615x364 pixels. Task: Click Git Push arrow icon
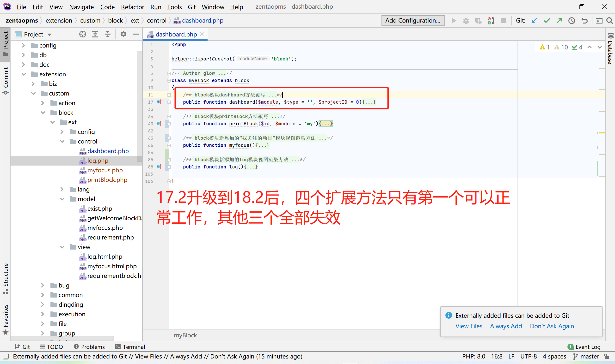[x=559, y=21]
